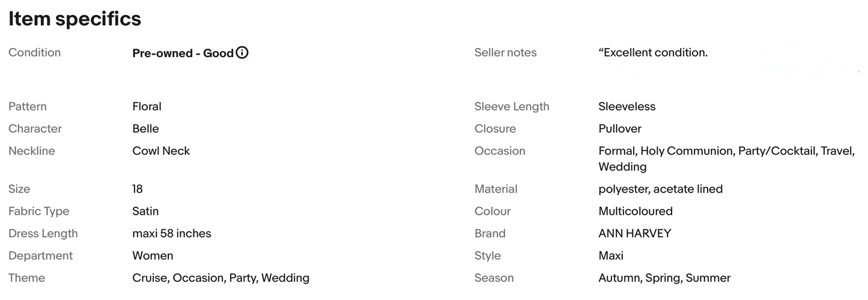
Task: Click the maxi 58 inches dress length
Action: click(172, 233)
